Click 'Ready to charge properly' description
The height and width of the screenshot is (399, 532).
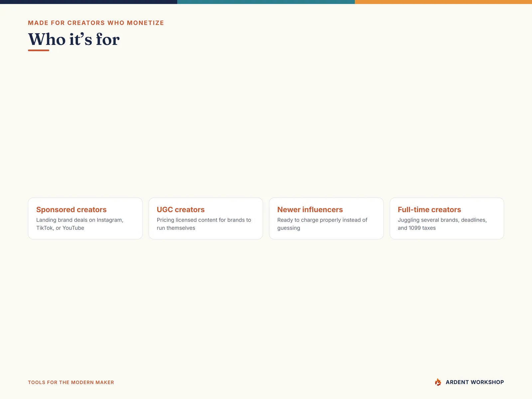click(x=322, y=224)
